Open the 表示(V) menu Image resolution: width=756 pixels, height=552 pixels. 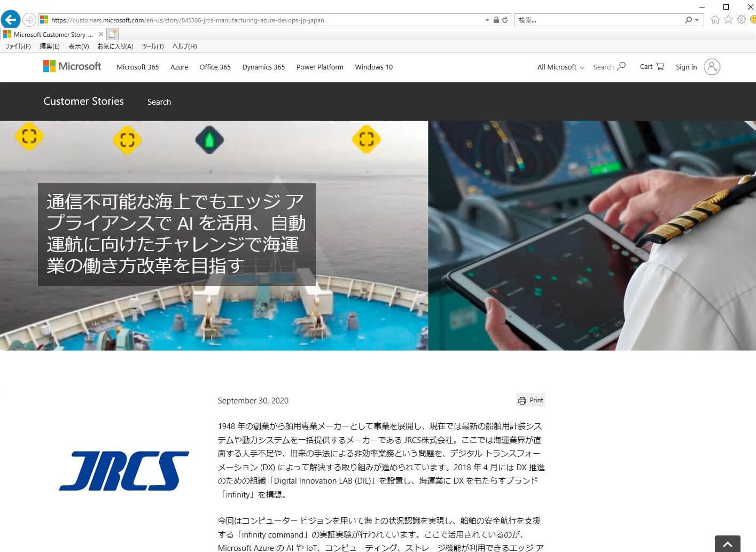click(x=79, y=46)
